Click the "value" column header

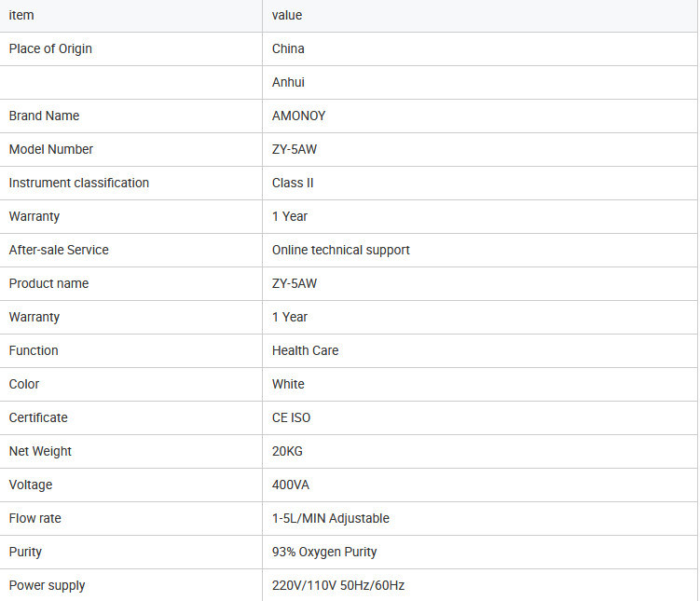[287, 15]
